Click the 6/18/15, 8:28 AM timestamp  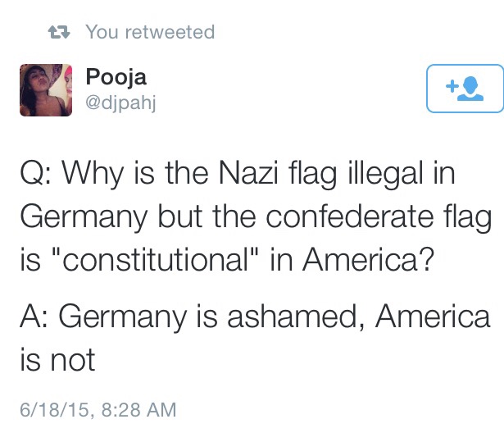click(98, 409)
